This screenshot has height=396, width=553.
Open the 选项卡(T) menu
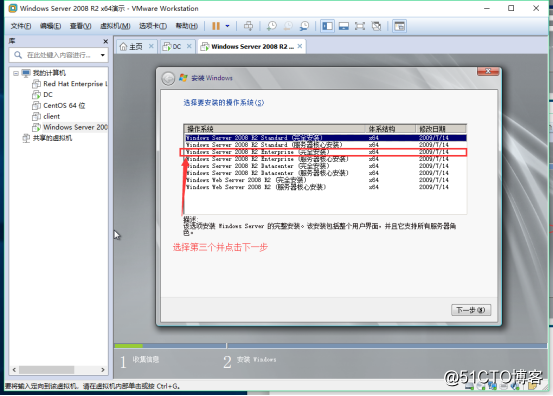(x=153, y=26)
